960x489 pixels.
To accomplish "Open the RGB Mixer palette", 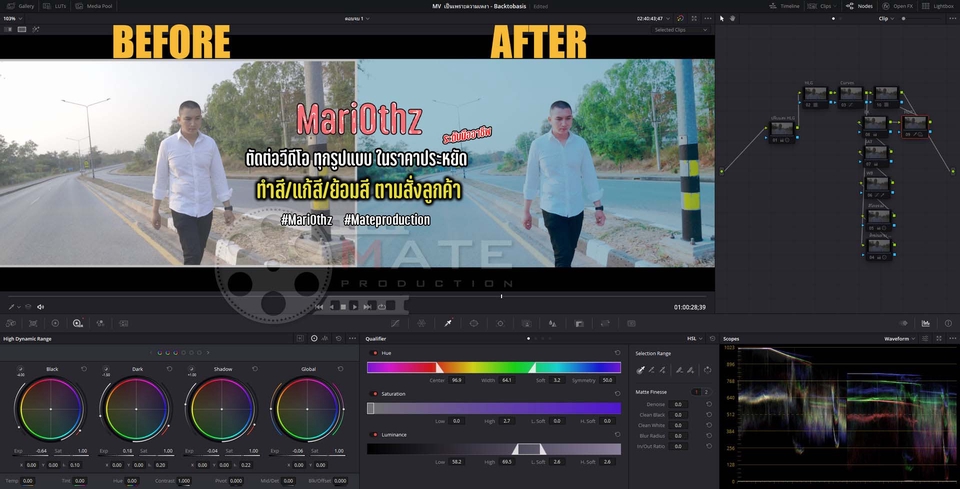I will (100, 323).
